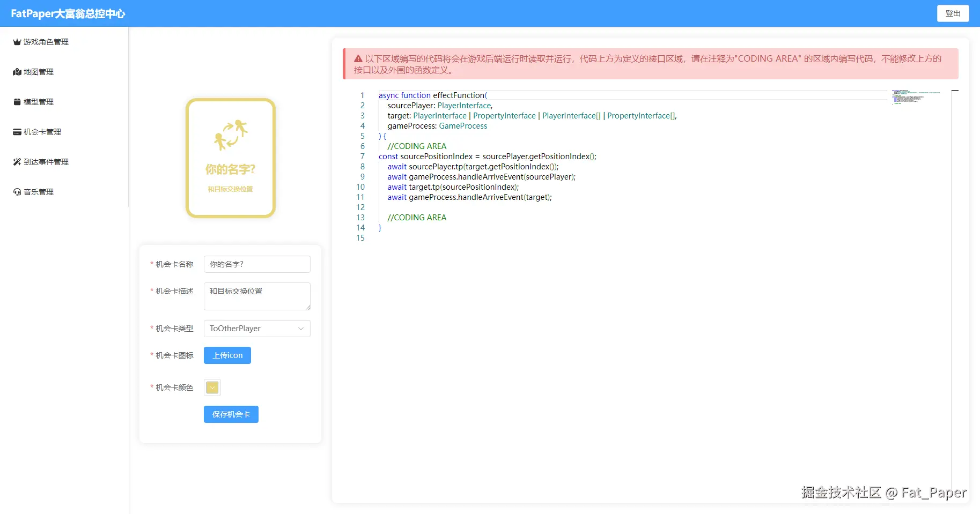980x514 pixels.
Task: Click the magic wand icon for 到达事件管理
Action: pyautogui.click(x=17, y=162)
